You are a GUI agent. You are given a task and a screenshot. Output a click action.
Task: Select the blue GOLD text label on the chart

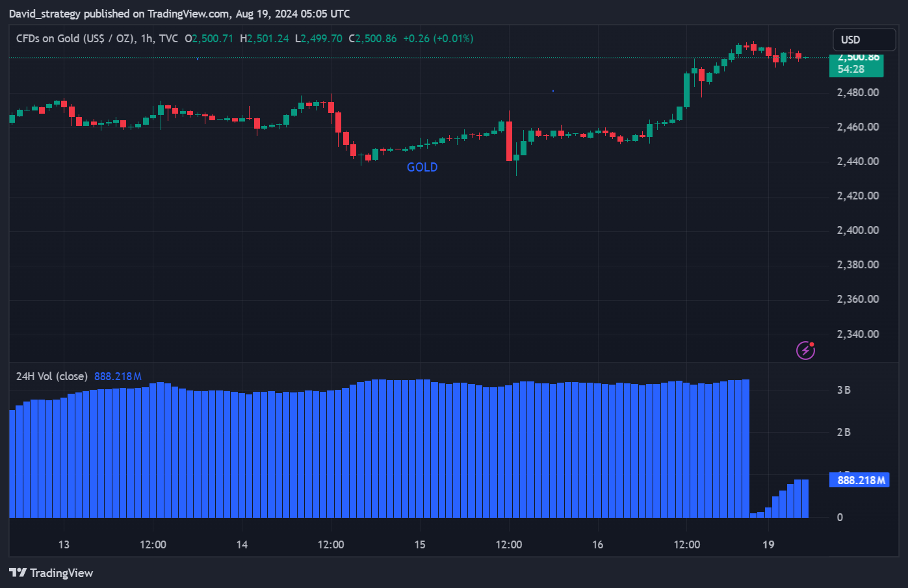tap(422, 167)
